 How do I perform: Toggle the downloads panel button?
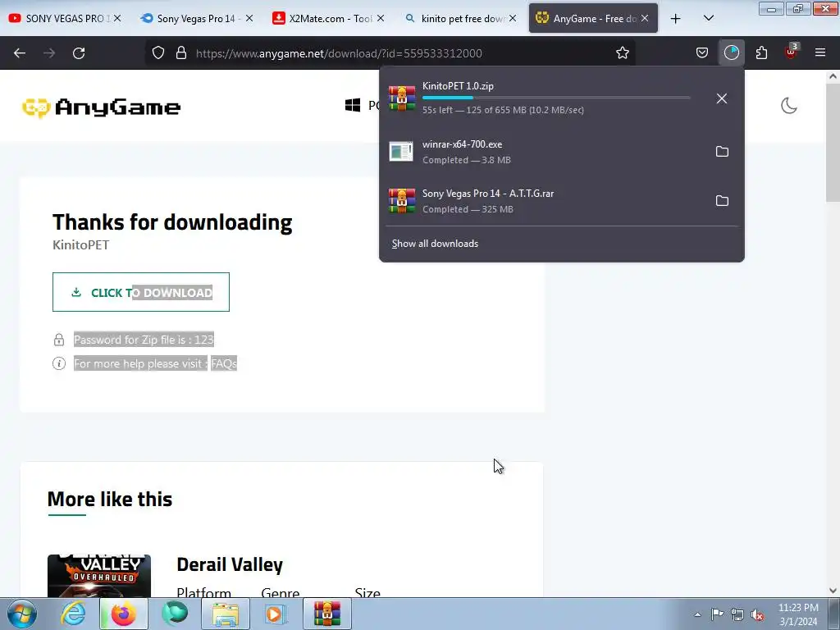tap(731, 53)
